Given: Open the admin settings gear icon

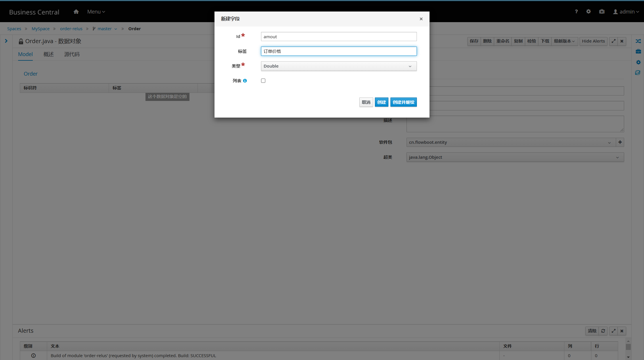Looking at the screenshot, I should tap(589, 12).
